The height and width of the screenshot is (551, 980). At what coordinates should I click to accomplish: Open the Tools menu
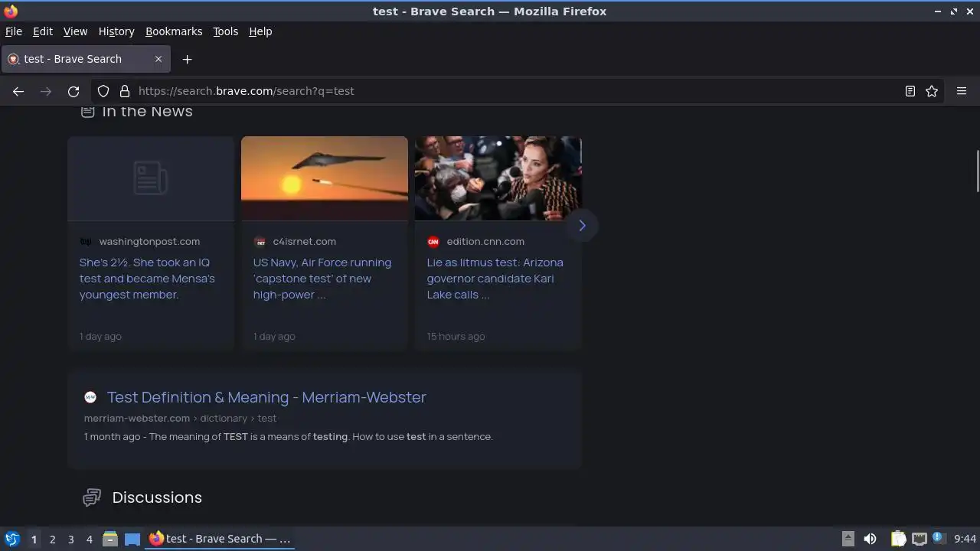[225, 31]
